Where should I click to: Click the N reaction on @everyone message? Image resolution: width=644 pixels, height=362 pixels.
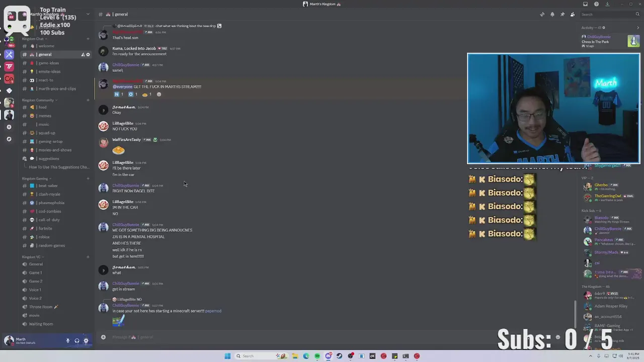click(118, 94)
